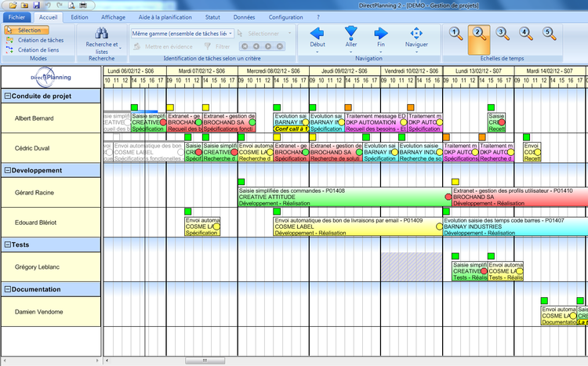Open the dropdown arrow under Fin
The height and width of the screenshot is (366, 588).
381,52
